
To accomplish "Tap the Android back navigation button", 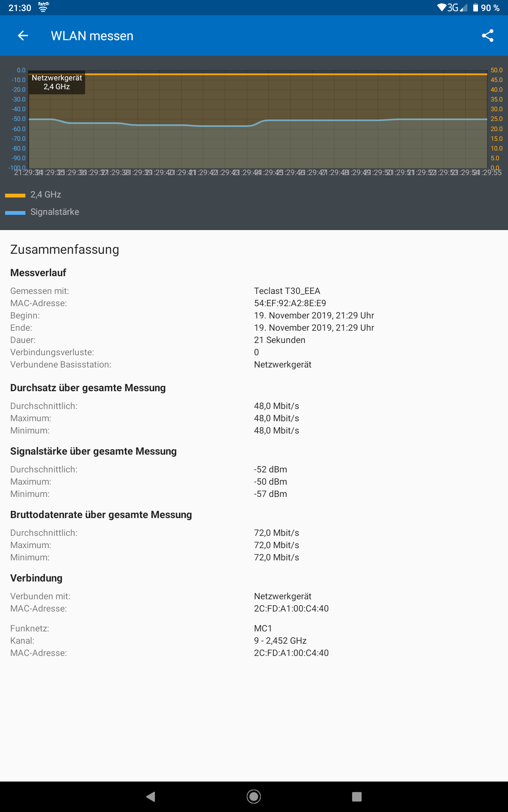I will coord(151,797).
